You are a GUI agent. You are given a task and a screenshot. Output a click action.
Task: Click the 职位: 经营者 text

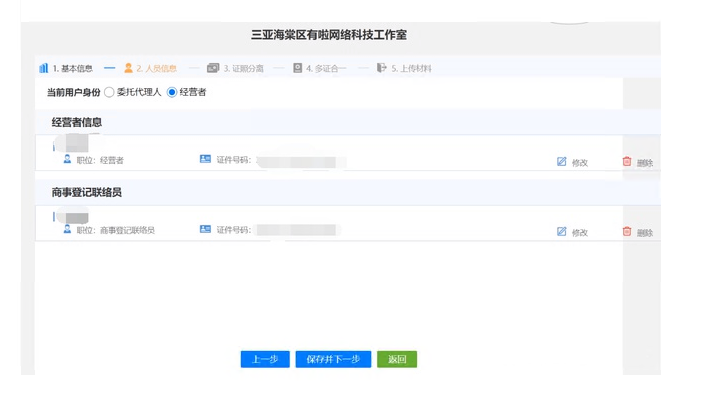(100, 160)
